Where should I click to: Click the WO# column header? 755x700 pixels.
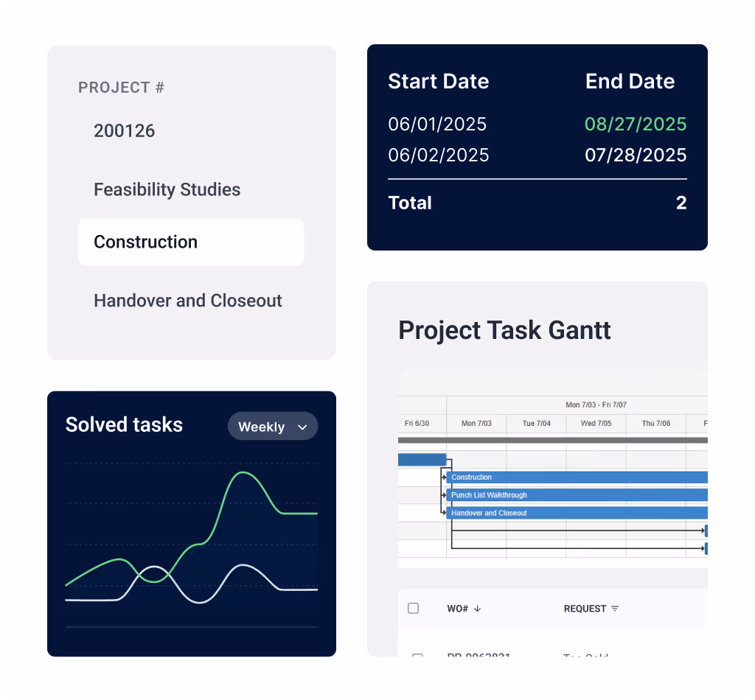pos(457,609)
